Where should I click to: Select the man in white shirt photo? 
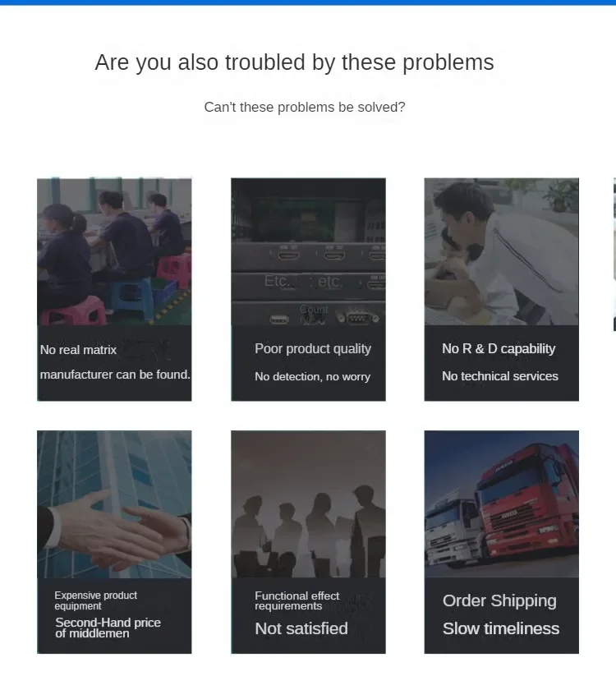[x=501, y=252]
